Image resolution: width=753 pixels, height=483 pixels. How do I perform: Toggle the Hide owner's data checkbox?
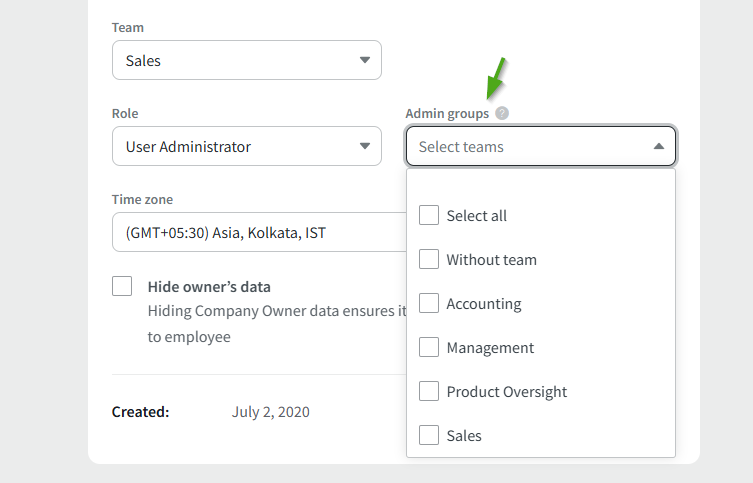point(122,287)
